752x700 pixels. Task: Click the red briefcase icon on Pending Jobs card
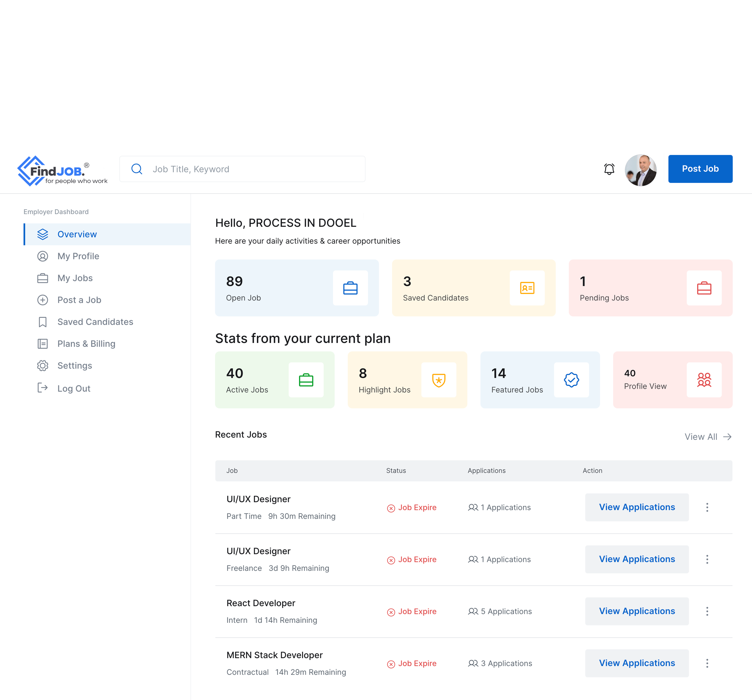(704, 288)
